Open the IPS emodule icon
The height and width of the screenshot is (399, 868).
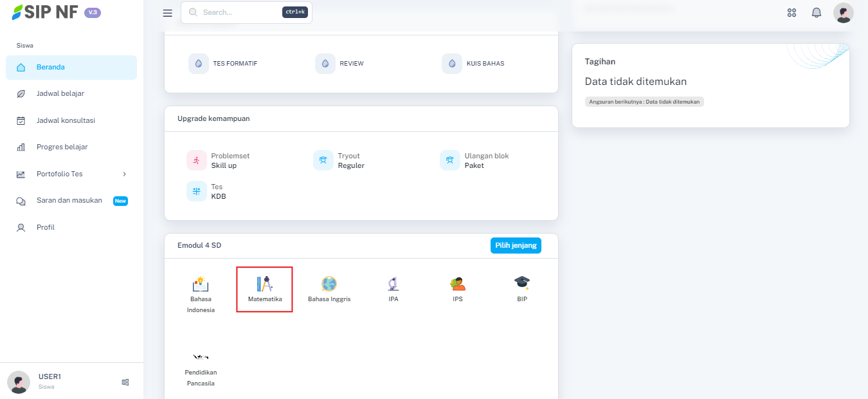(458, 284)
